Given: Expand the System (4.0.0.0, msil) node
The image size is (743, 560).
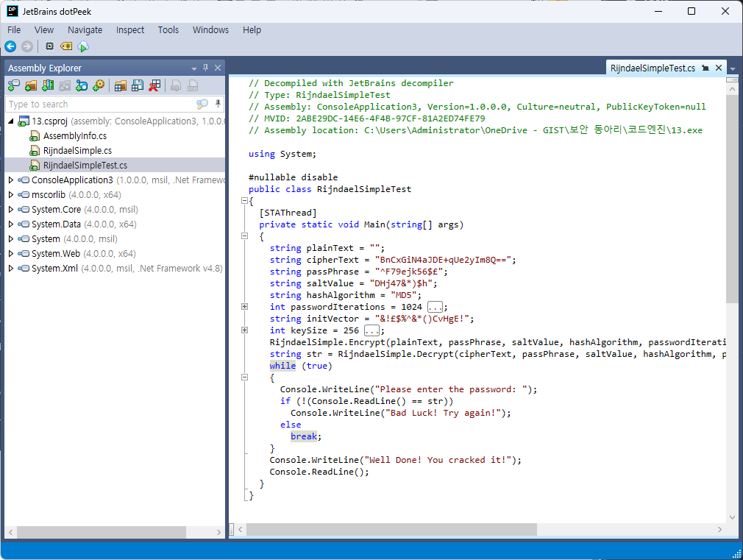Looking at the screenshot, I should click(10, 239).
